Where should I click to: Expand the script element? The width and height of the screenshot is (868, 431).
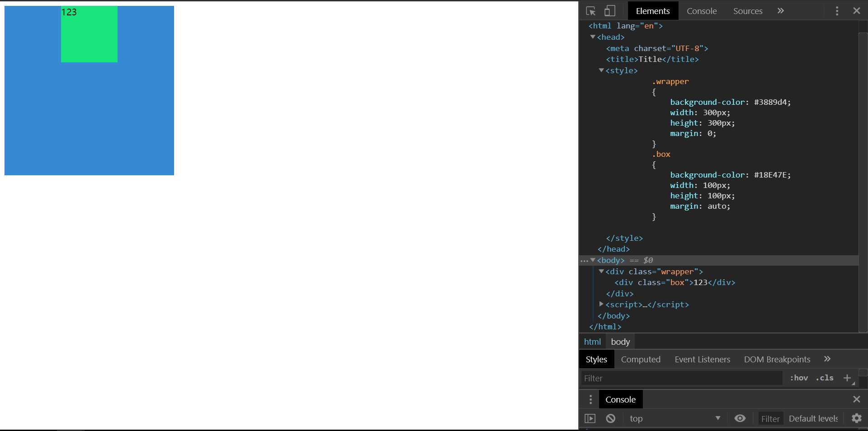coord(601,305)
